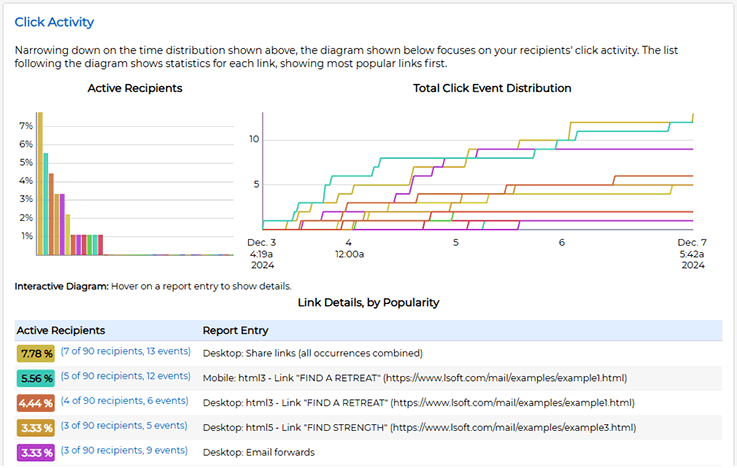Click the purple 3.33 % badge
This screenshot has width=737, height=468.
click(x=36, y=452)
